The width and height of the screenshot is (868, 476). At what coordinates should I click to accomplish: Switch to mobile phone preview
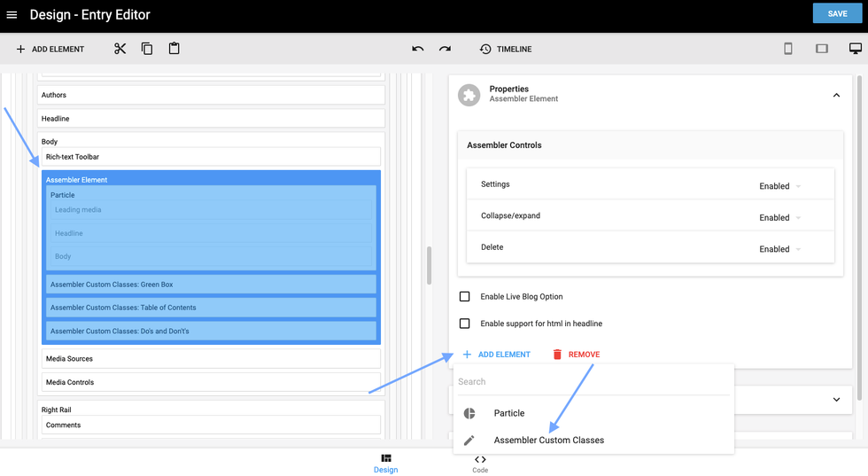787,49
